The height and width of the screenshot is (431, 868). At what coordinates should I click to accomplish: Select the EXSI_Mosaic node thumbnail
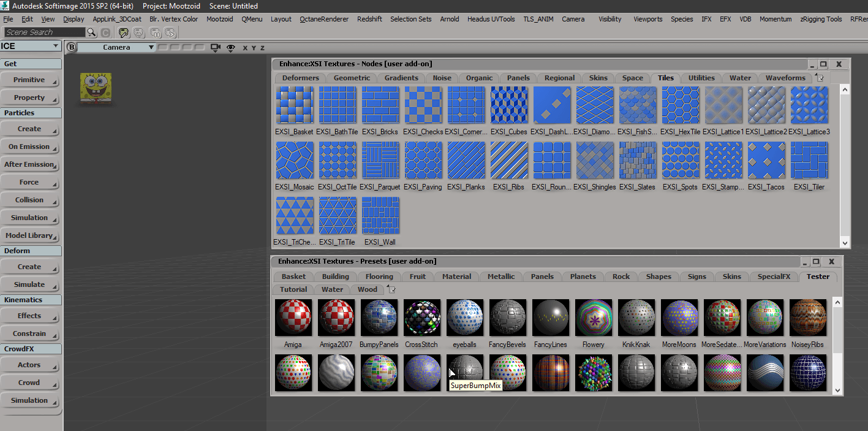click(x=295, y=160)
